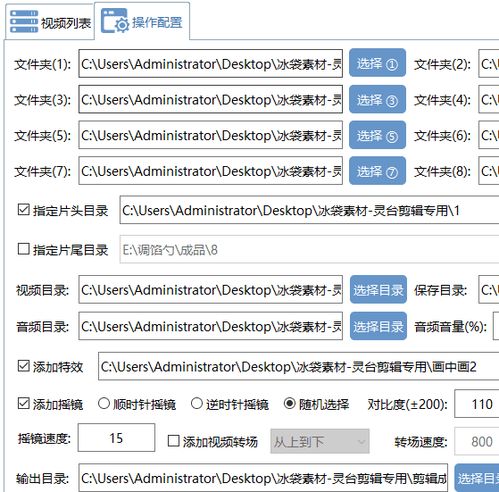Click the 输出目录 path field
Screen dimensions: 499x492
(x=263, y=478)
